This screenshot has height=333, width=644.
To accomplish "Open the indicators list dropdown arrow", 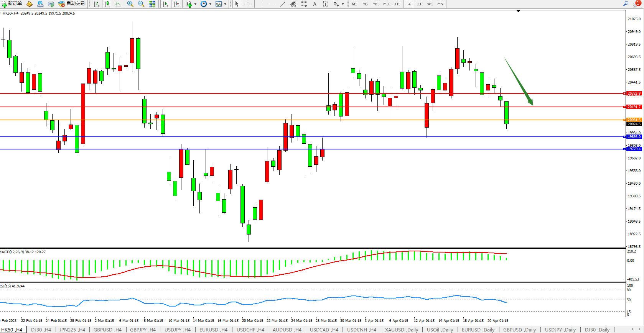I will coord(195,4).
